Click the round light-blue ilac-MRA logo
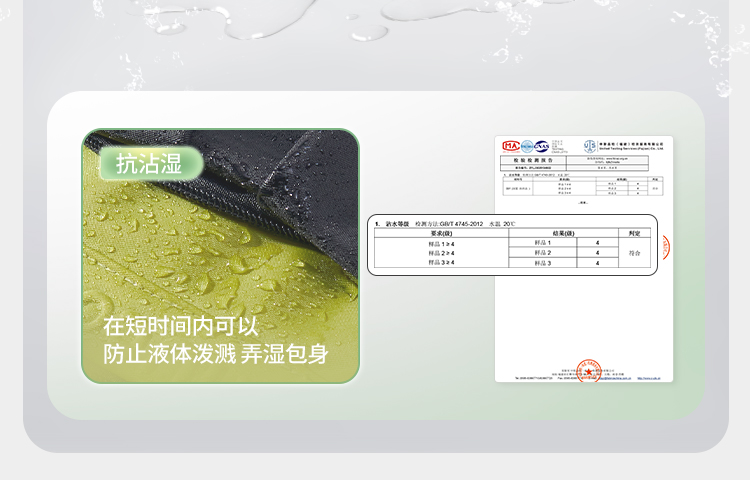The height and width of the screenshot is (480, 750). (527, 146)
